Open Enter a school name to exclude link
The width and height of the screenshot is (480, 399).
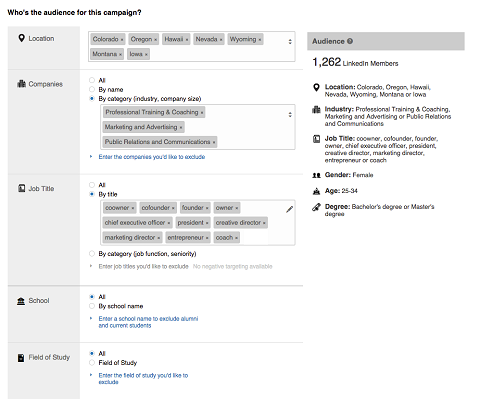click(x=148, y=322)
